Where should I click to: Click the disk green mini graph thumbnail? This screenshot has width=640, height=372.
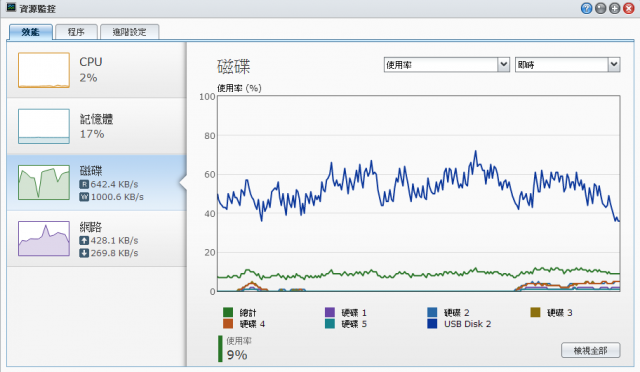tap(44, 183)
